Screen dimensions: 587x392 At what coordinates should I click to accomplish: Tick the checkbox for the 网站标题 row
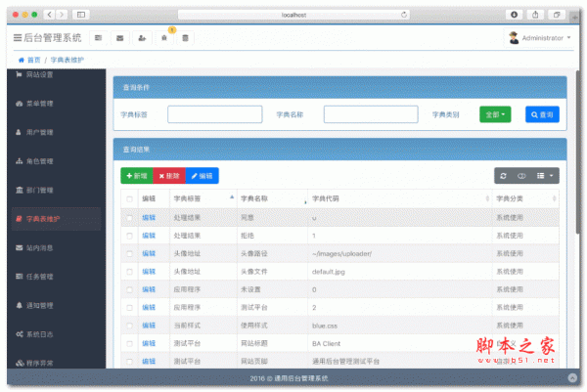pos(129,343)
